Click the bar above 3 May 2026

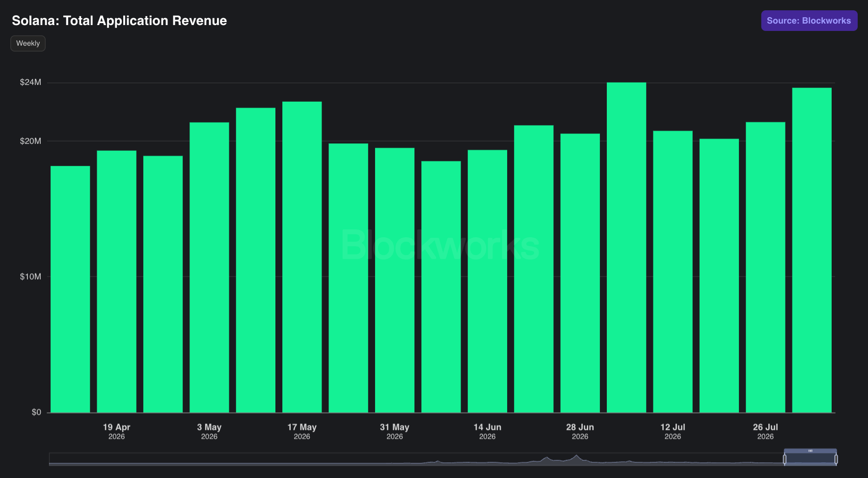pyautogui.click(x=209, y=267)
